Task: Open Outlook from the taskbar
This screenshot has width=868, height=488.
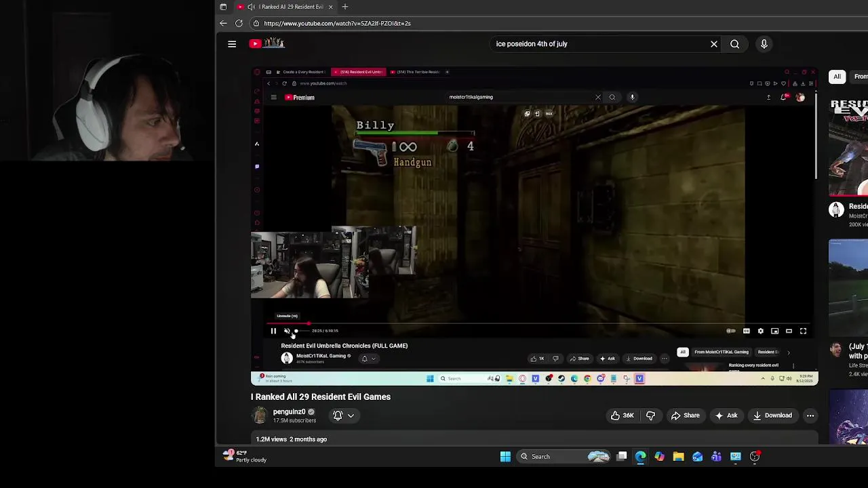Action: 697,457
